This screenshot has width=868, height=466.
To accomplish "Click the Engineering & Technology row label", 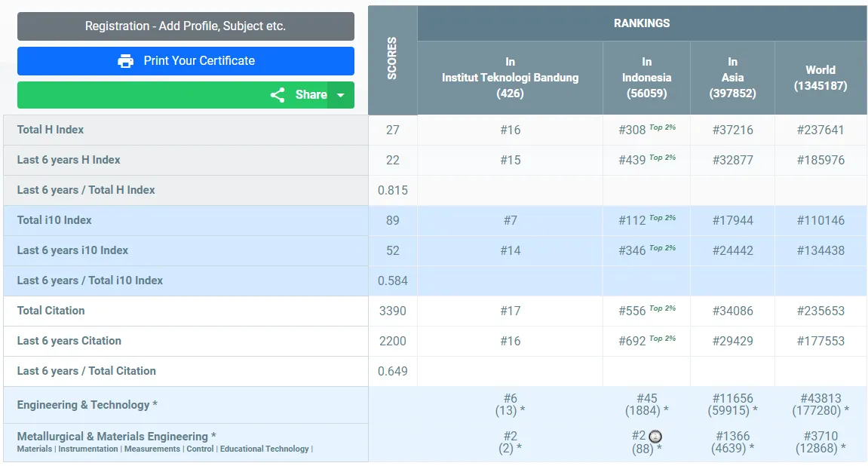I will pyautogui.click(x=87, y=405).
